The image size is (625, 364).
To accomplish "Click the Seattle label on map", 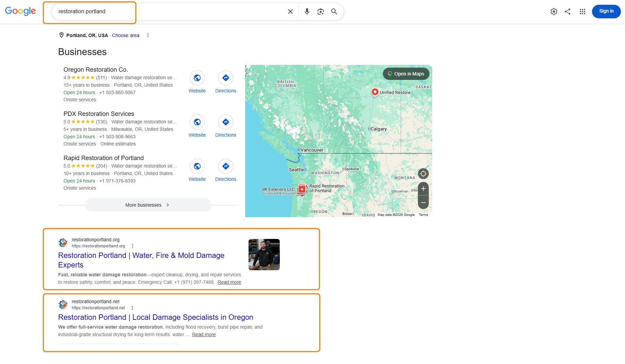I will [x=297, y=170].
